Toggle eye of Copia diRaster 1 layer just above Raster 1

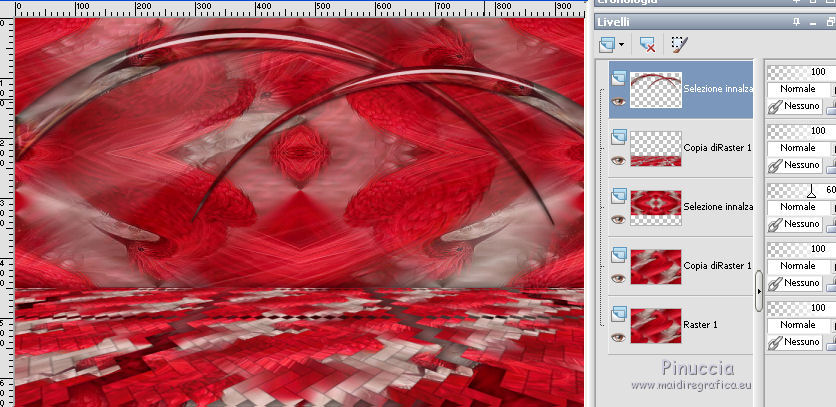618,278
